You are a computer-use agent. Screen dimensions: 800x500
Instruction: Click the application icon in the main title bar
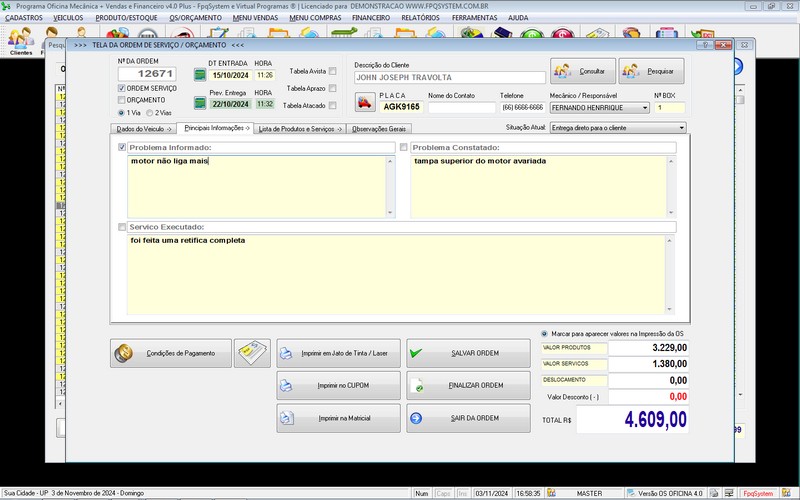point(6,6)
